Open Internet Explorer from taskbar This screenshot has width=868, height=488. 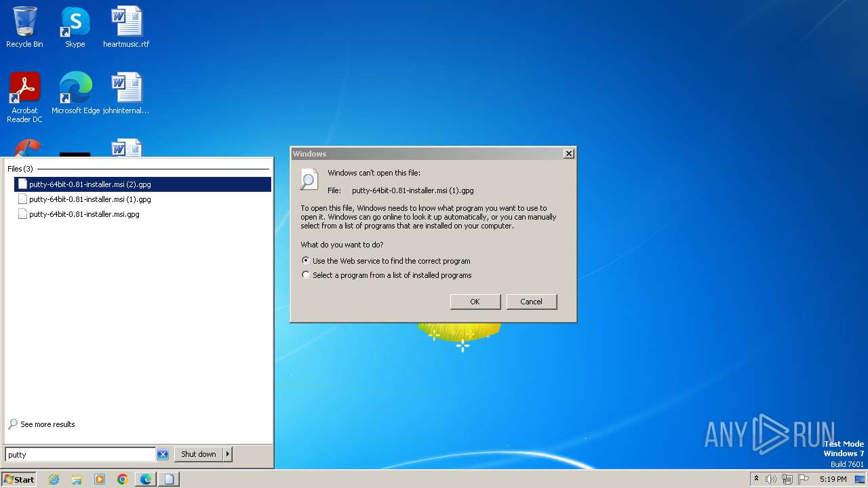[x=54, y=479]
